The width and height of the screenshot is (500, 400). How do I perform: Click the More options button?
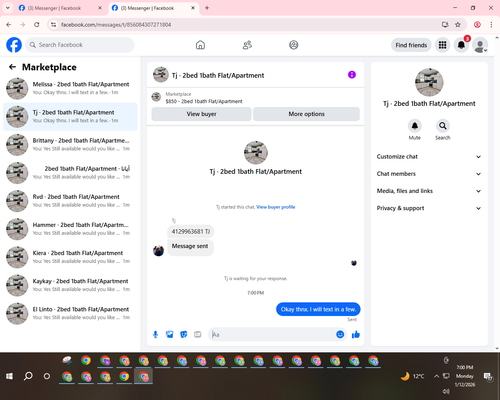pos(306,114)
